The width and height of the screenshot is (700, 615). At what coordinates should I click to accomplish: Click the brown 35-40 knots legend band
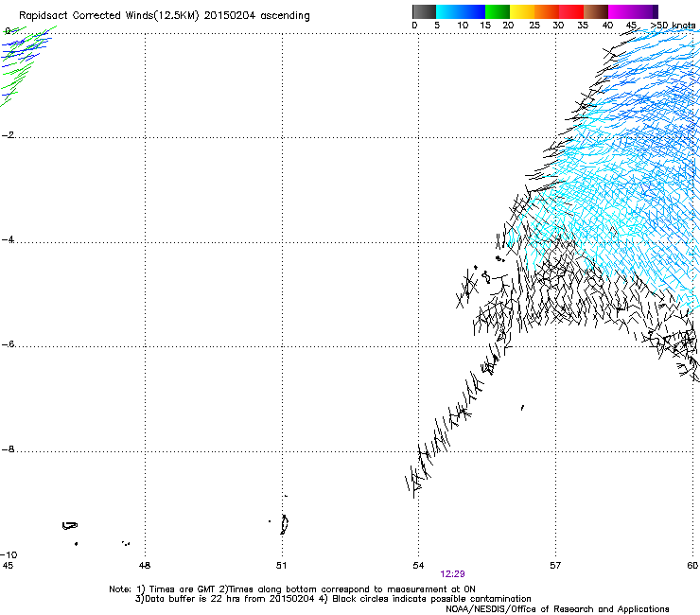point(596,11)
